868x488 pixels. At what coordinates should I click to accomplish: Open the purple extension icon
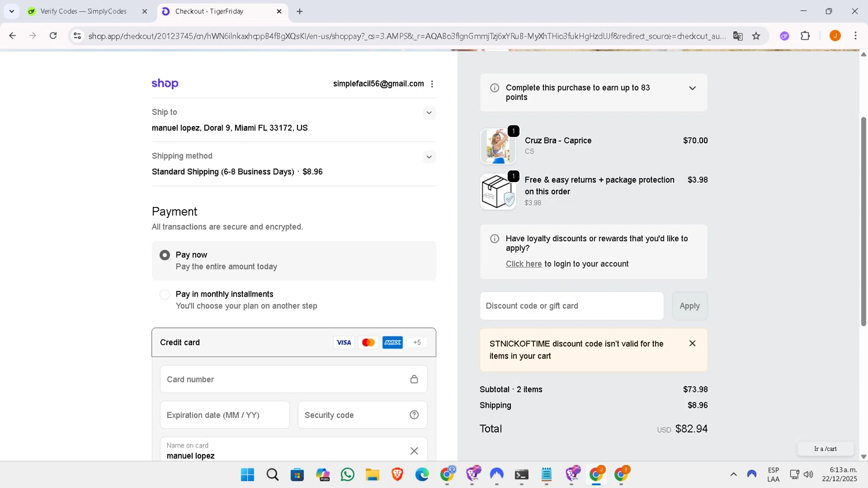tap(785, 36)
